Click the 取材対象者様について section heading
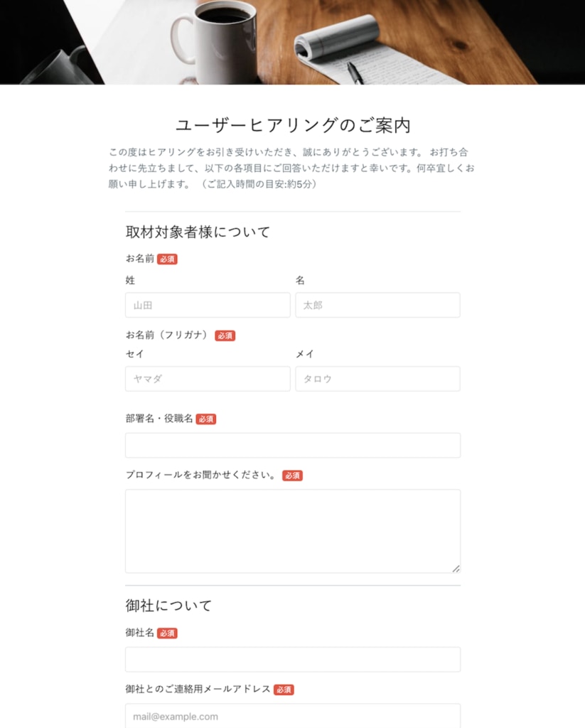 click(198, 232)
